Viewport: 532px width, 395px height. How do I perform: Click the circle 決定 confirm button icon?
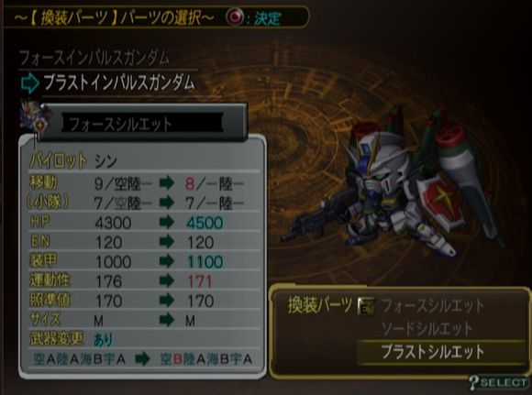235,16
